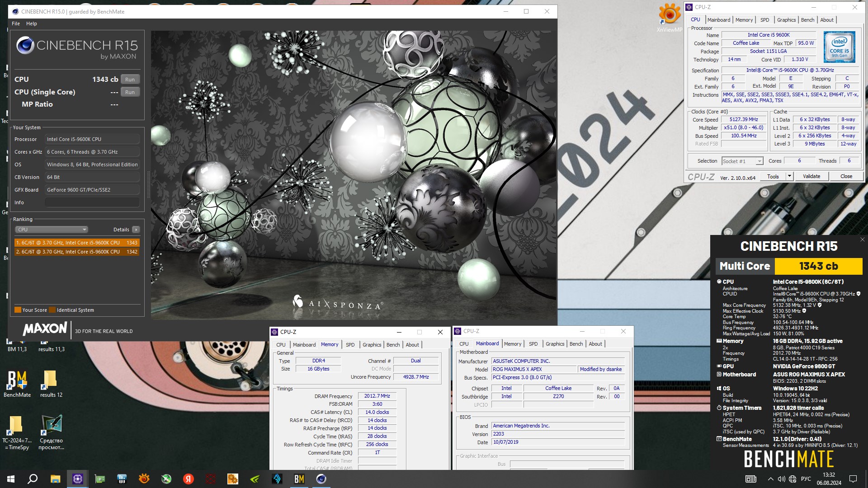Image resolution: width=868 pixels, height=488 pixels.
Task: Open network status tray icon
Action: pos(793,479)
